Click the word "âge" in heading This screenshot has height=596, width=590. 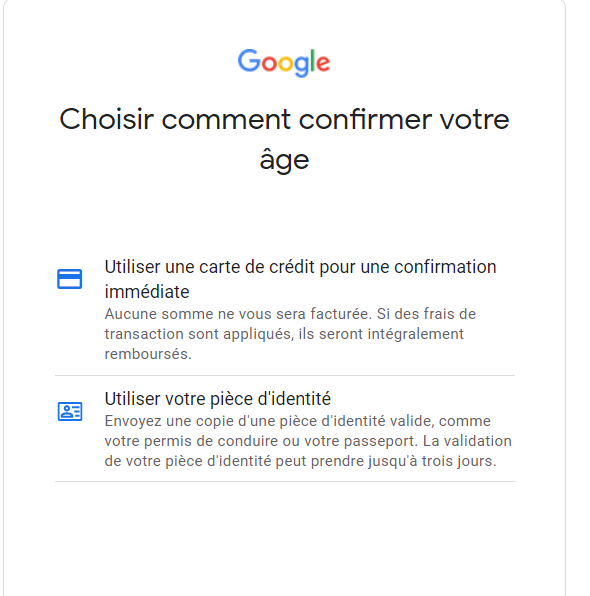(284, 160)
